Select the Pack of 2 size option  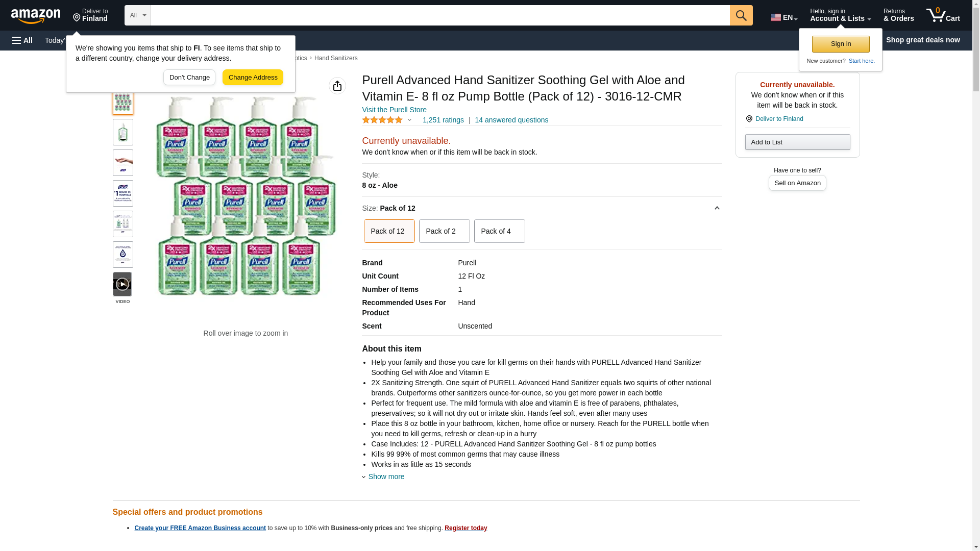click(x=444, y=231)
